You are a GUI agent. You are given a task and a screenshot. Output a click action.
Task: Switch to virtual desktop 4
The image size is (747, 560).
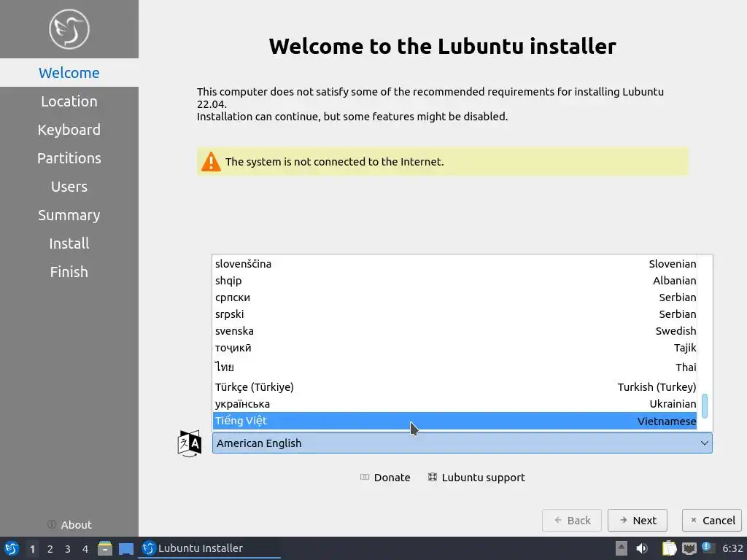85,548
